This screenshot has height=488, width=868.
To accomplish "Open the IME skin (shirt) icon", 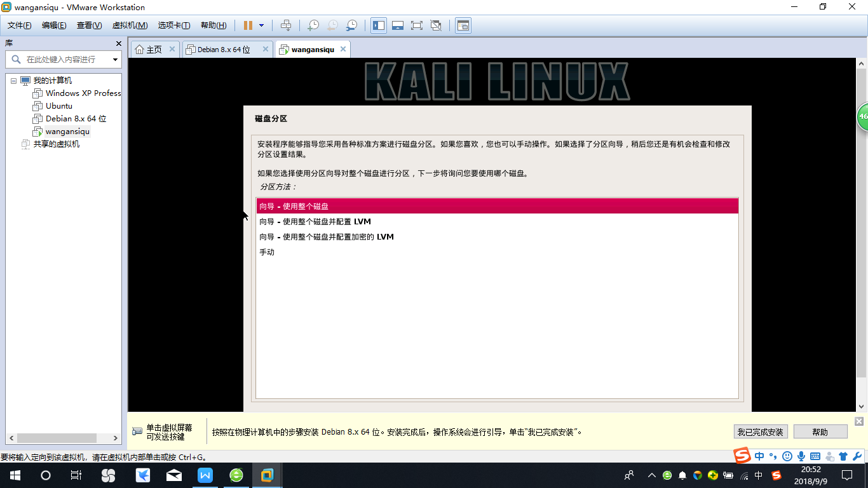I will 843,456.
